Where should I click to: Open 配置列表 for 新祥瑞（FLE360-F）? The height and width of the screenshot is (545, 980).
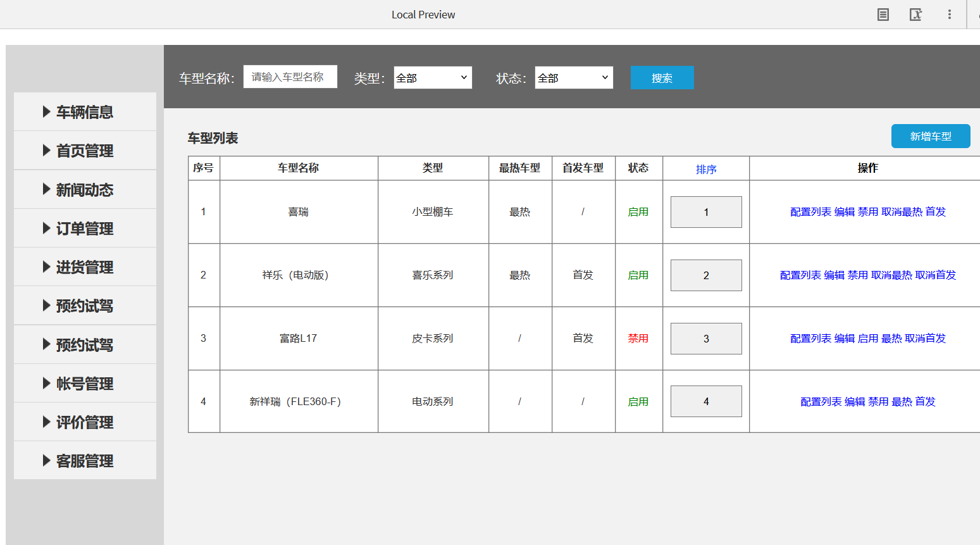[821, 402]
